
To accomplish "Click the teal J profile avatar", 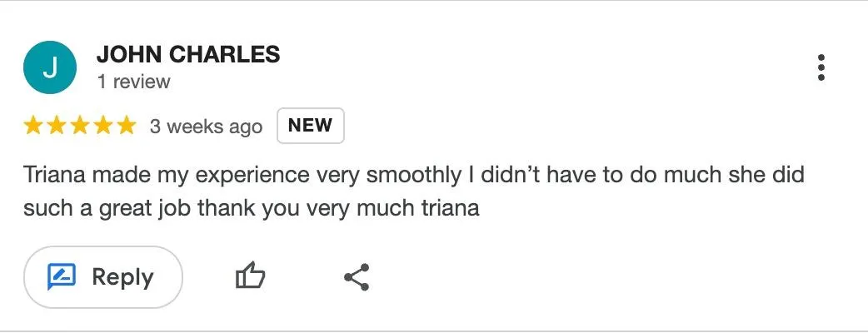I will 50,67.
